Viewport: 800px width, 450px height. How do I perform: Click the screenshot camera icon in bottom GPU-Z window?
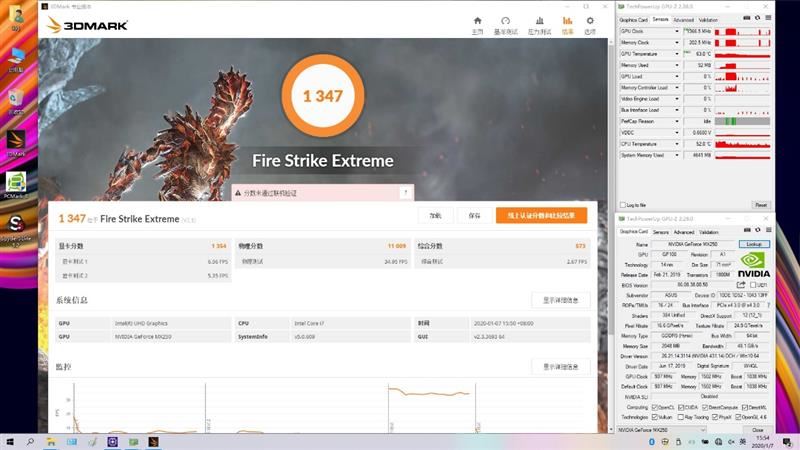(x=747, y=230)
